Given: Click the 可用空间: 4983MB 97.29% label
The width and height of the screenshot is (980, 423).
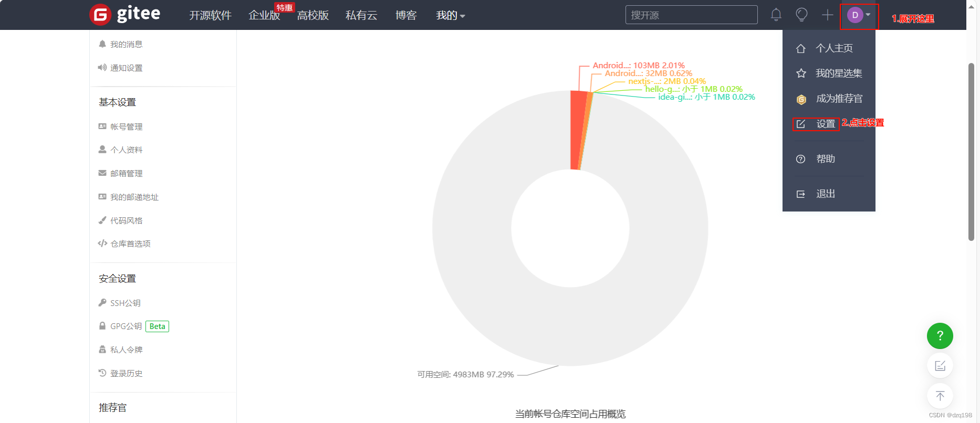Looking at the screenshot, I should pos(465,374).
